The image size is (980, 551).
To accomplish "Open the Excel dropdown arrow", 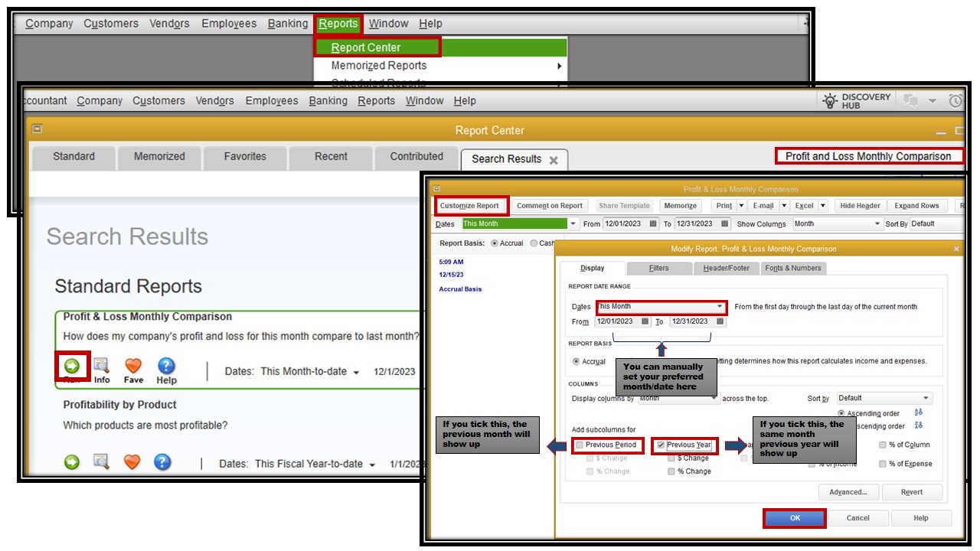I will pos(823,206).
